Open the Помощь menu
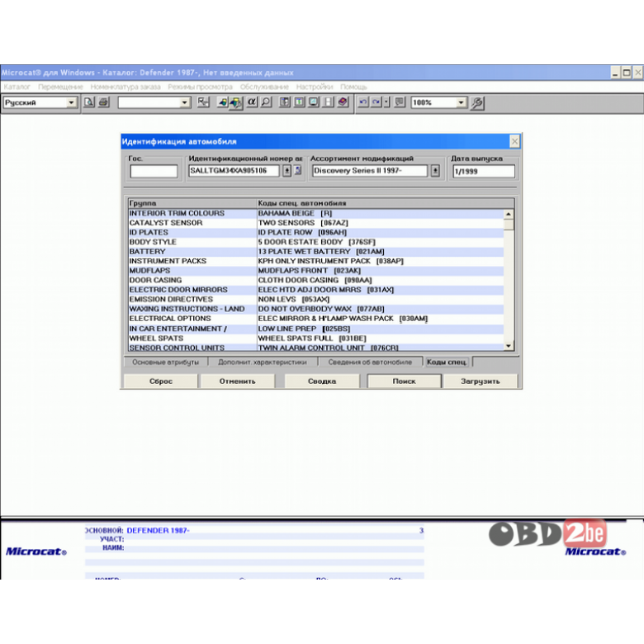This screenshot has height=644, width=644. click(x=353, y=87)
